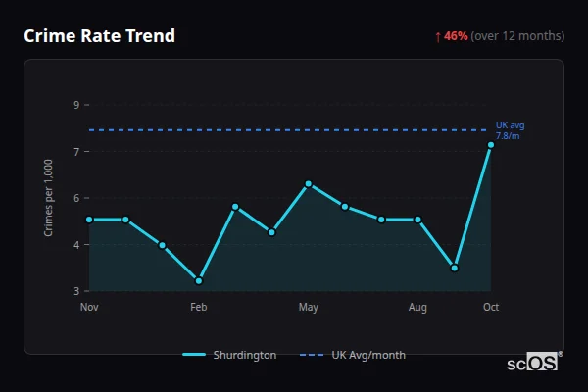Click '(over 12 months)' text
This screenshot has width=588, height=392.
[517, 36]
